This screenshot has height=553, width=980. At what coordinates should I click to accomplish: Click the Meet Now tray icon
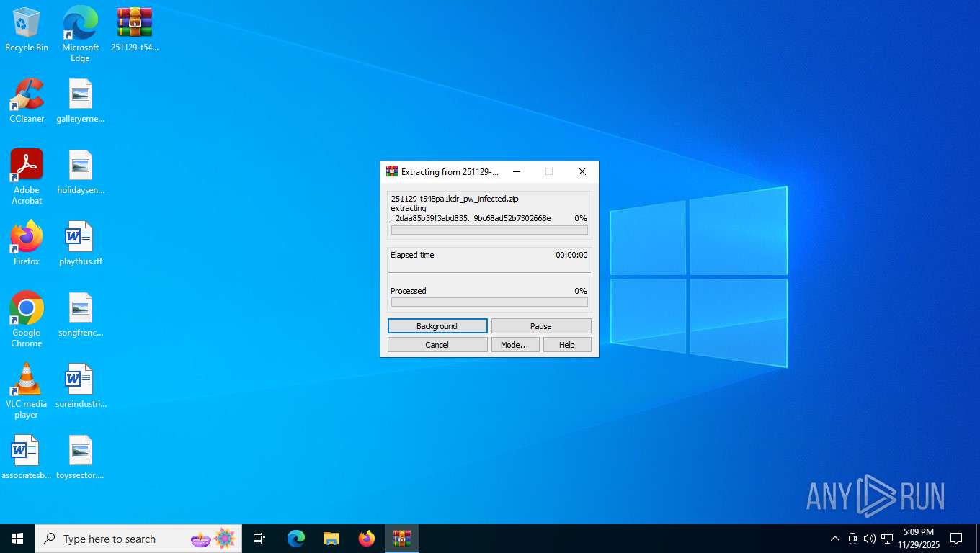click(x=852, y=539)
